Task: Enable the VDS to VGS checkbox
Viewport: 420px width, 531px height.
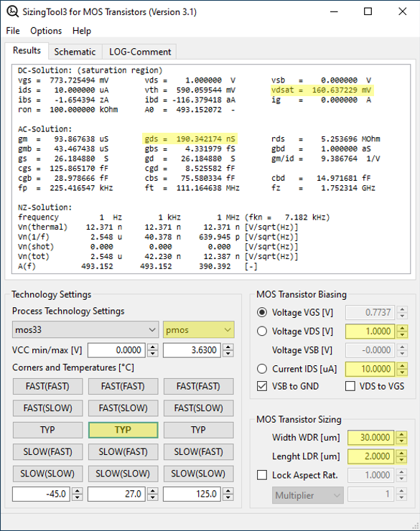Action: pos(350,386)
